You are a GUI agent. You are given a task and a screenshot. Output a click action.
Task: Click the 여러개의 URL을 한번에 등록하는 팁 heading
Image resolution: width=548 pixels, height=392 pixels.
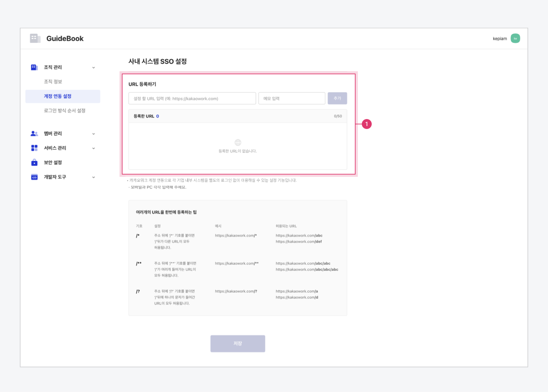pyautogui.click(x=166, y=212)
